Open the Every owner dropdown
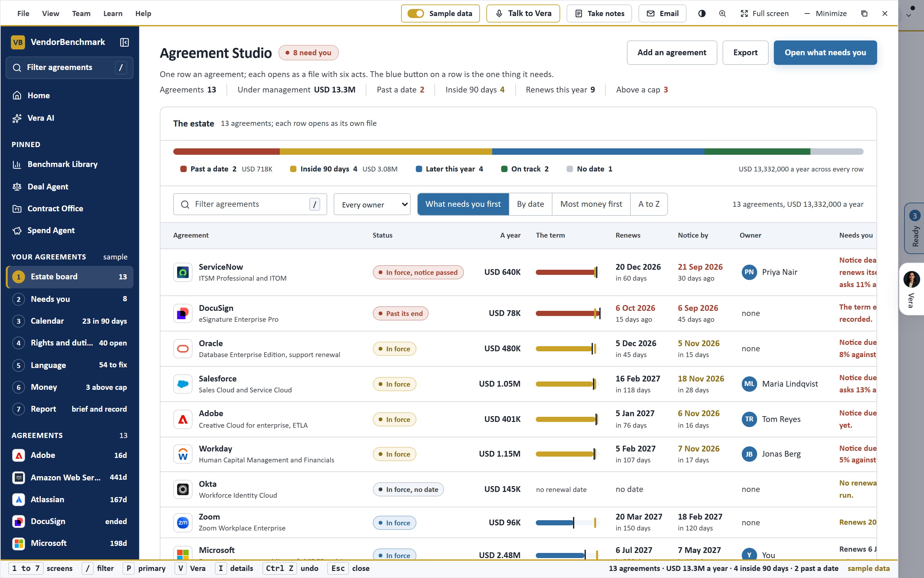The image size is (924, 578). click(x=372, y=205)
